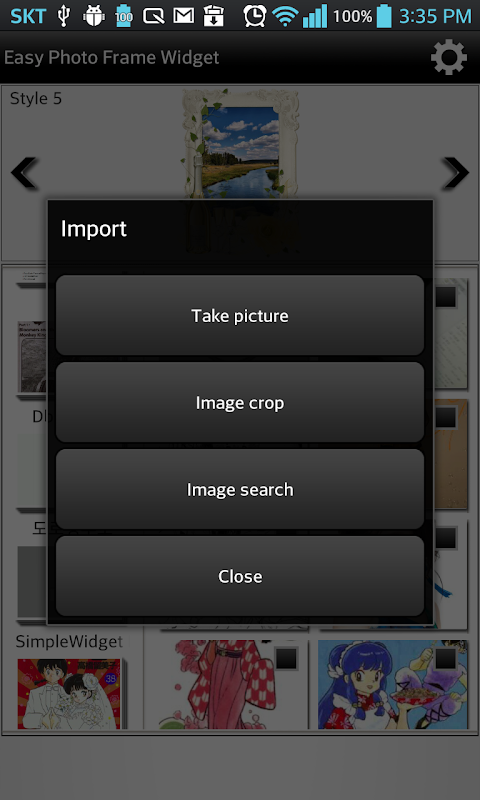
Task: Tap the Android debug notification icon
Action: click(93, 16)
